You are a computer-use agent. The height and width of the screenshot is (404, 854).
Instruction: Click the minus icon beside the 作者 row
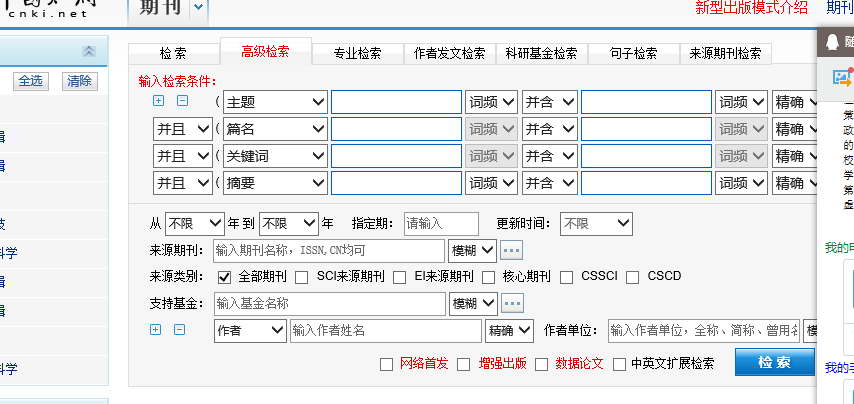point(179,330)
